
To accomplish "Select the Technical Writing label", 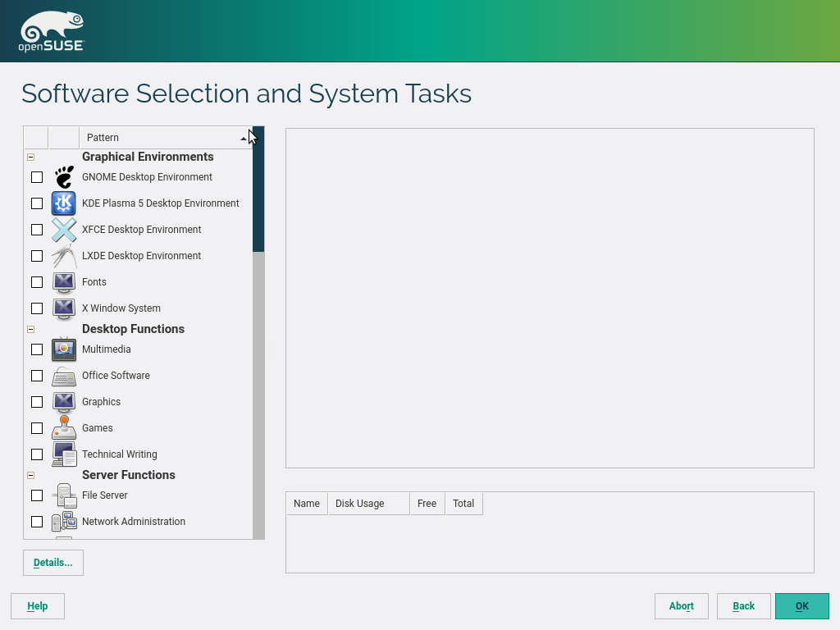I will tap(120, 454).
